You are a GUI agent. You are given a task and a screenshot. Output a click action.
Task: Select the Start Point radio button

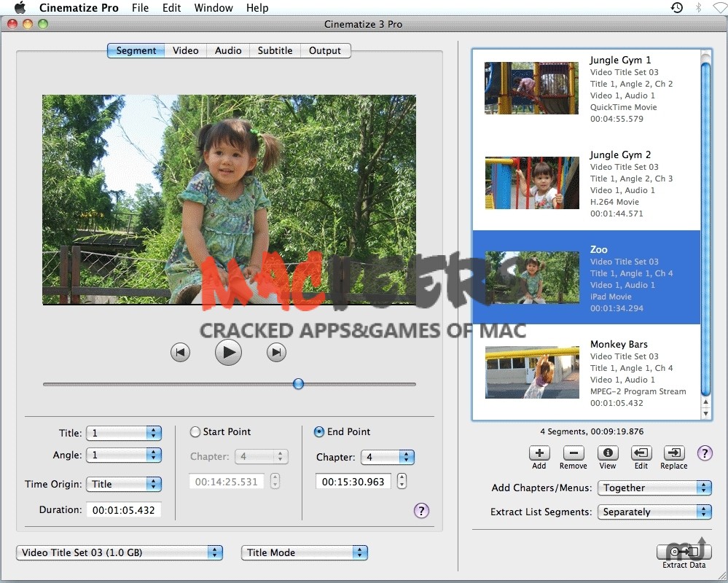(x=195, y=432)
